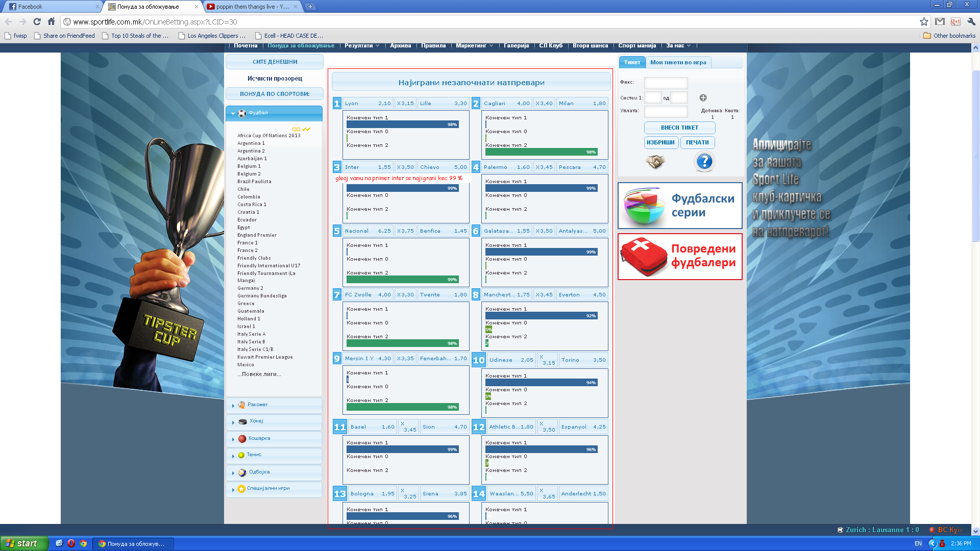Select the Тикет tab
Viewport: 980px width, 551px height.
tap(632, 62)
